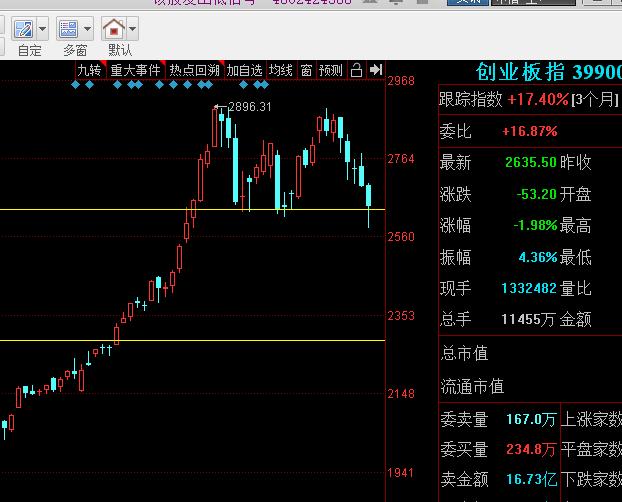
Task: Click the first blue diamond event marker
Action: point(78,85)
